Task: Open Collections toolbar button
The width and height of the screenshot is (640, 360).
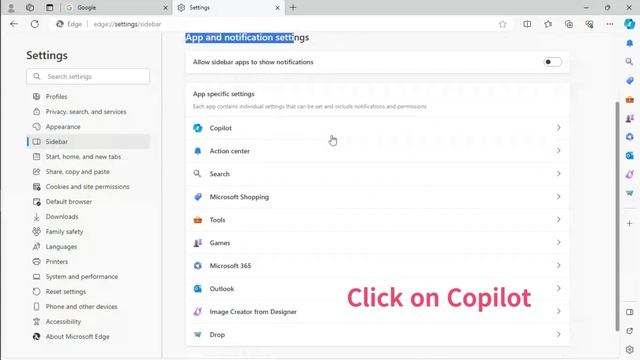Action: click(x=569, y=24)
